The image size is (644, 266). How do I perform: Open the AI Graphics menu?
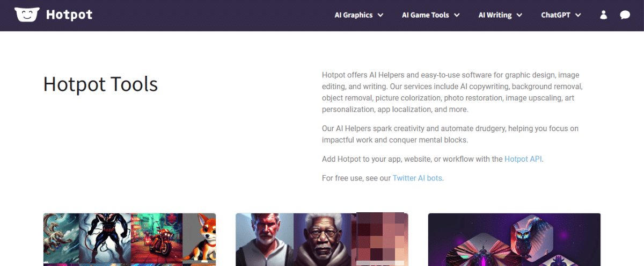coord(353,15)
